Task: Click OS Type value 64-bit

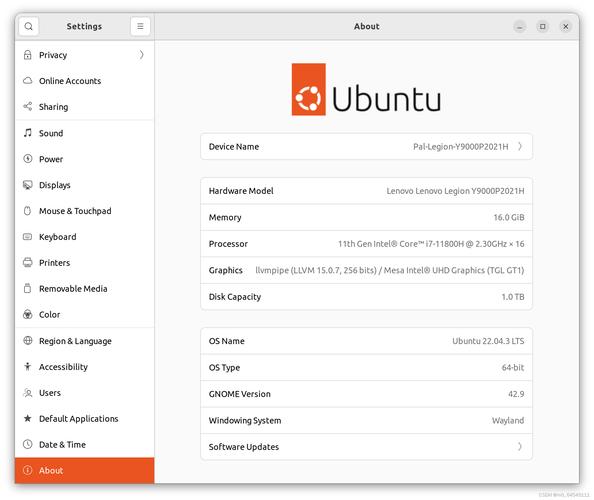Action: [513, 367]
